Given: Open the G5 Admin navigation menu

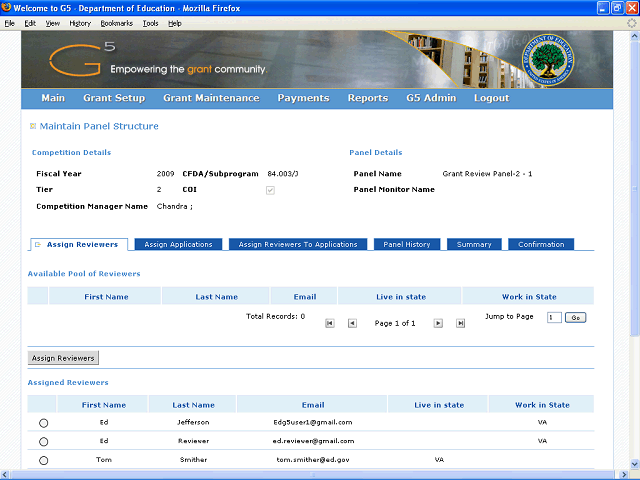Looking at the screenshot, I should click(431, 98).
